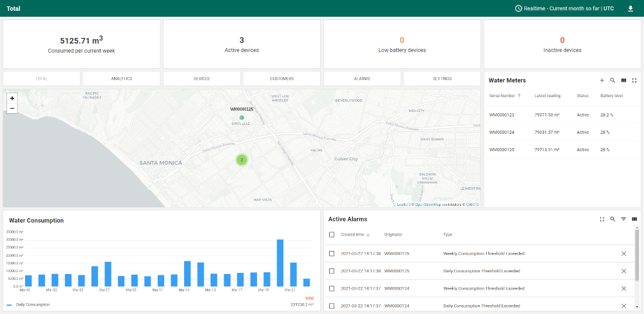
Task: Open search in Water Meters panel
Action: (x=613, y=80)
